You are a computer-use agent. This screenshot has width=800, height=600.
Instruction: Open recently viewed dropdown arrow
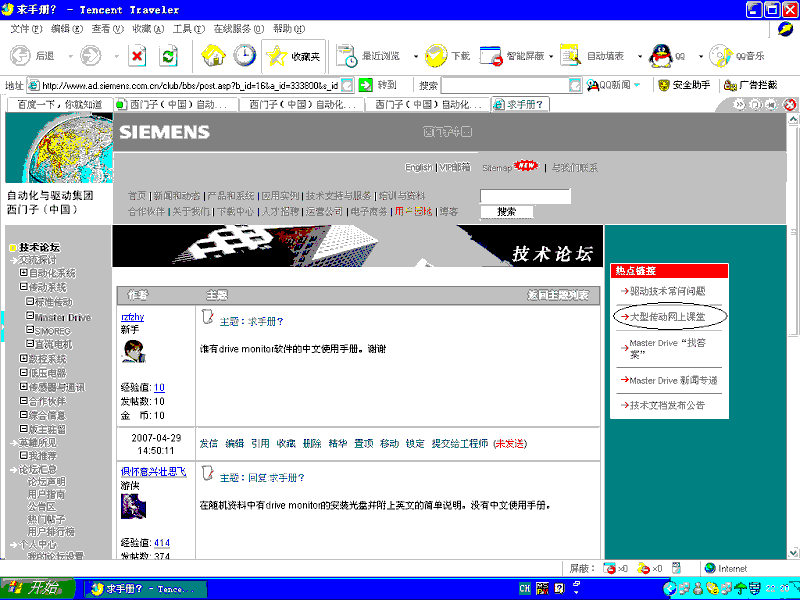416,56
